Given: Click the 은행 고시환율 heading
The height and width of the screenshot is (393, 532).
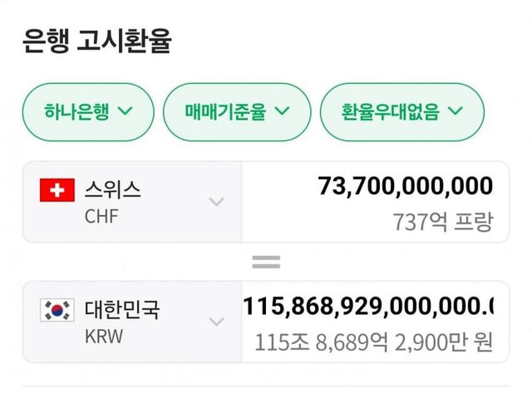Looking at the screenshot, I should 96,42.
